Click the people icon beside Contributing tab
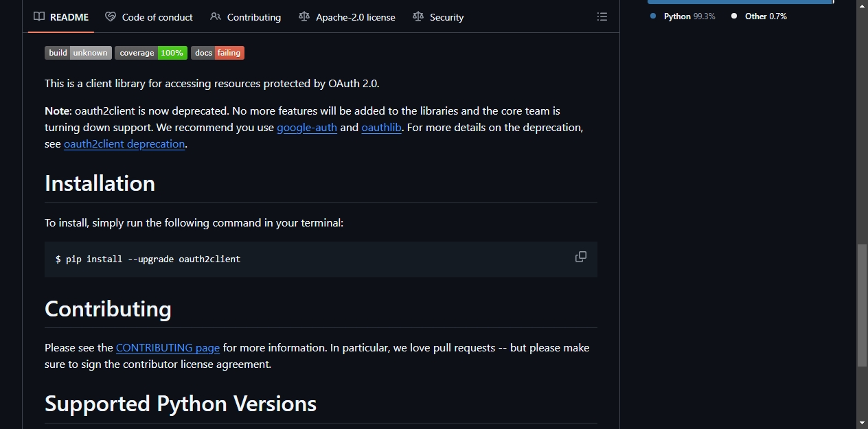This screenshot has width=868, height=429. click(216, 16)
